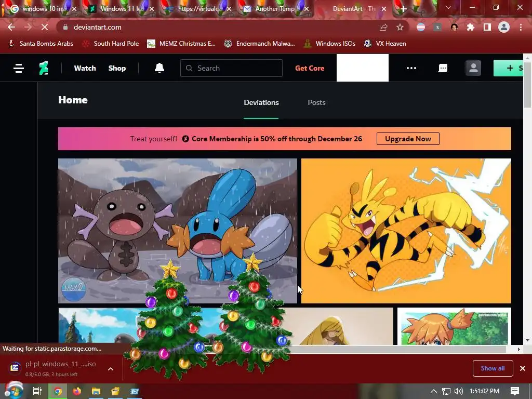The image size is (532, 399).
Task: Click the green Submit plus button
Action: (x=508, y=68)
